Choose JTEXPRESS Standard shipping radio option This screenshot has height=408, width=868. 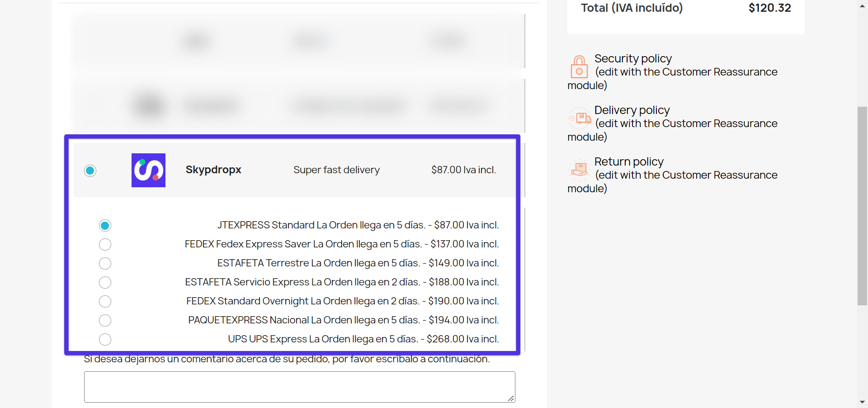point(105,225)
